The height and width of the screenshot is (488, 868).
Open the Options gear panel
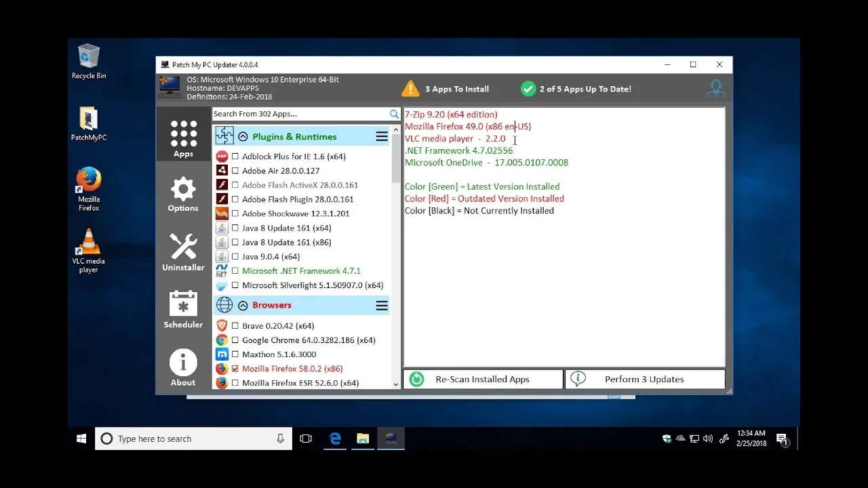coord(183,195)
